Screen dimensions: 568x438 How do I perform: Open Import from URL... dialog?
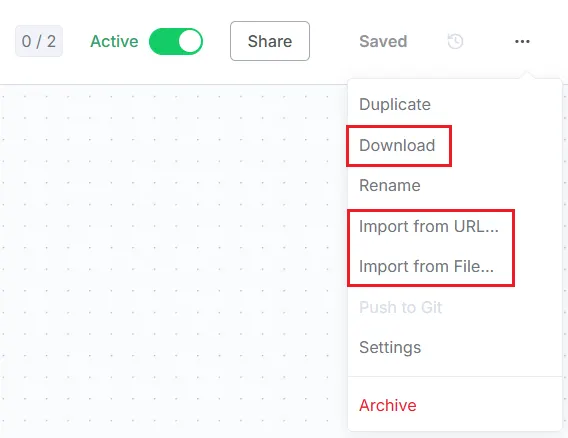pos(429,226)
